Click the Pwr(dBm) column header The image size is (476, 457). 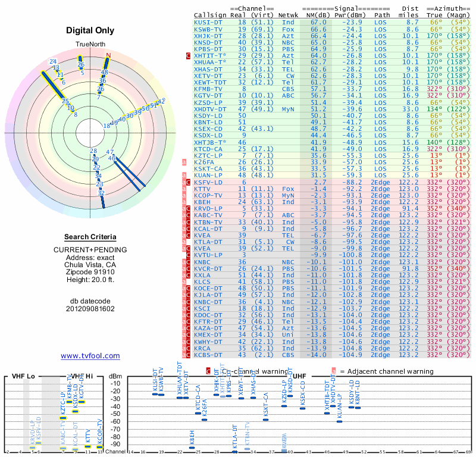coord(350,15)
